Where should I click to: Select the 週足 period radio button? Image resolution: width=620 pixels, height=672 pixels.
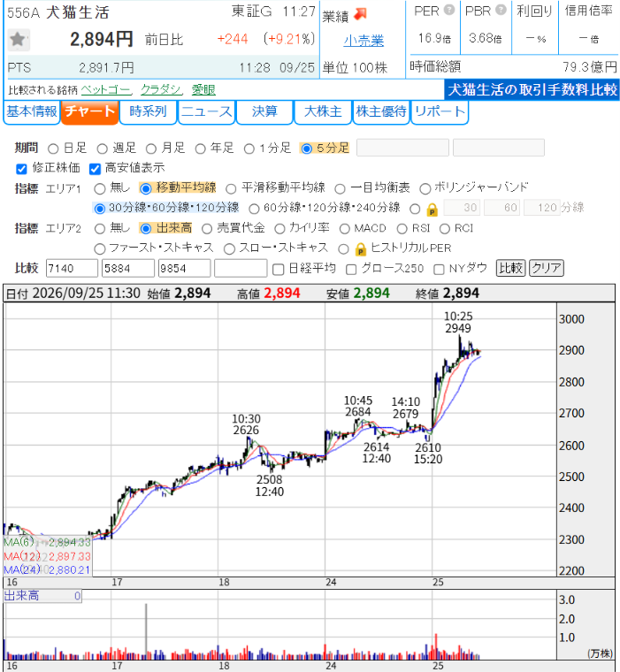coord(102,149)
